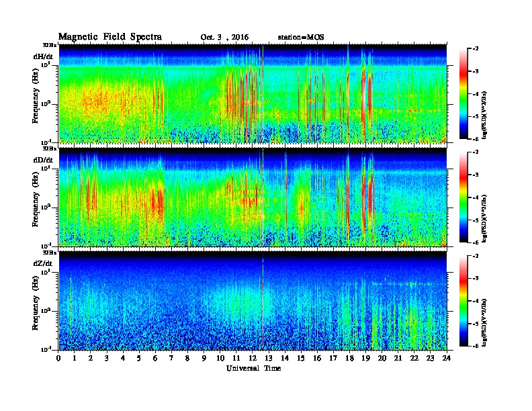Screen dimensions: 532x411
Task: Click the hour 8 tick label on the time axis
Action: [x=187, y=358]
